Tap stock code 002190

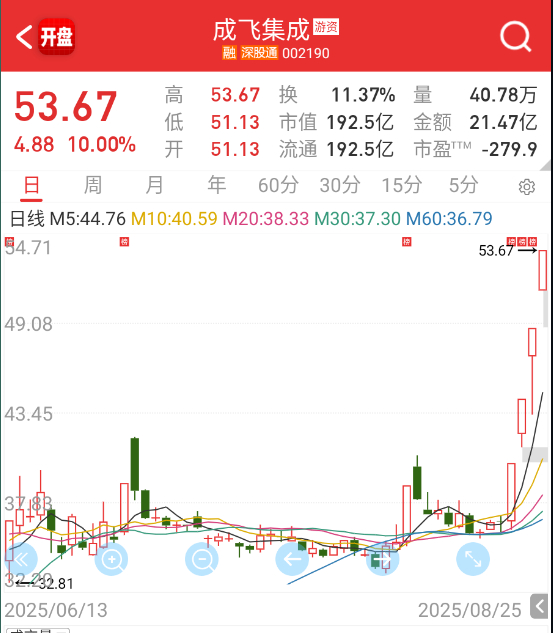306,53
